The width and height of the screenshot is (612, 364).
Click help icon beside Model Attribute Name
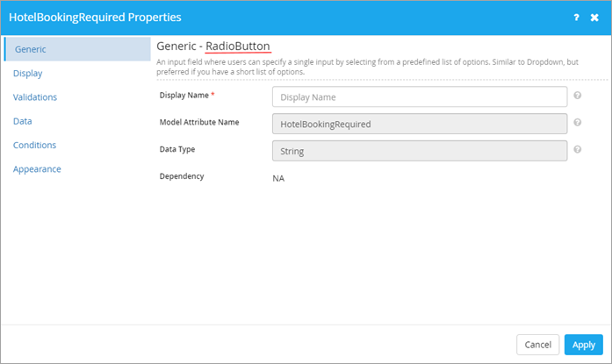click(577, 123)
